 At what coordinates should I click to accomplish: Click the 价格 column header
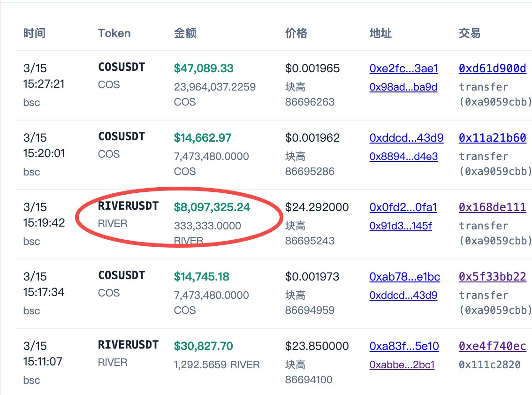pyautogui.click(x=296, y=33)
